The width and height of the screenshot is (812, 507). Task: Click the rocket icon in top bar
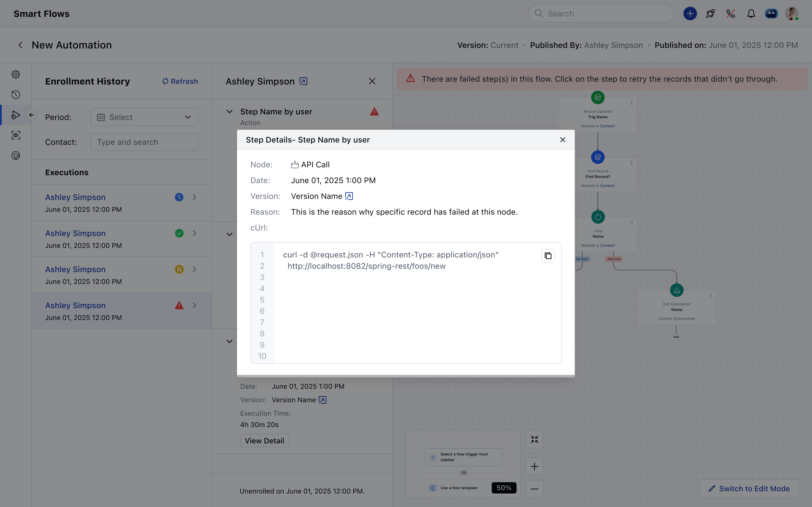coord(710,14)
